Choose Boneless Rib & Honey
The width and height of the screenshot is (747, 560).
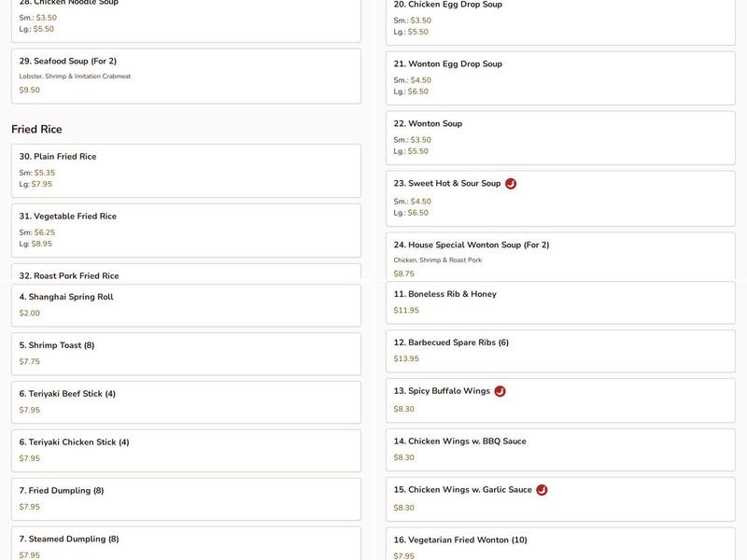click(x=560, y=302)
